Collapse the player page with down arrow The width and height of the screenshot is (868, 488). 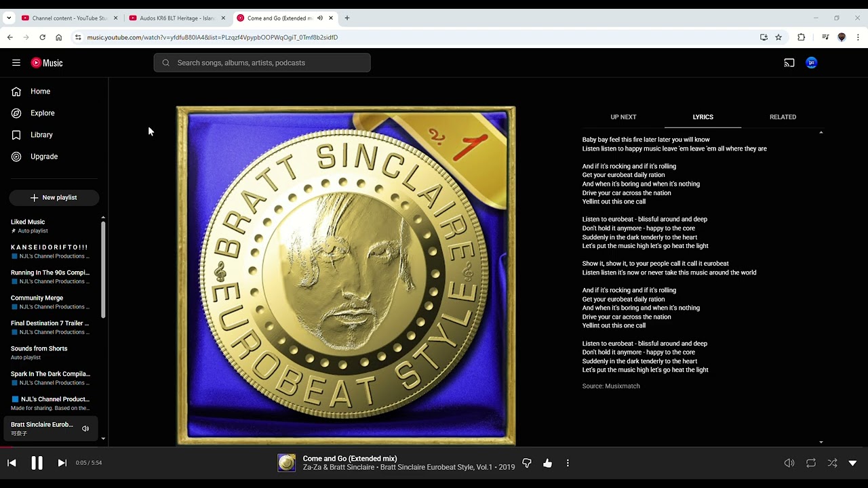click(852, 464)
